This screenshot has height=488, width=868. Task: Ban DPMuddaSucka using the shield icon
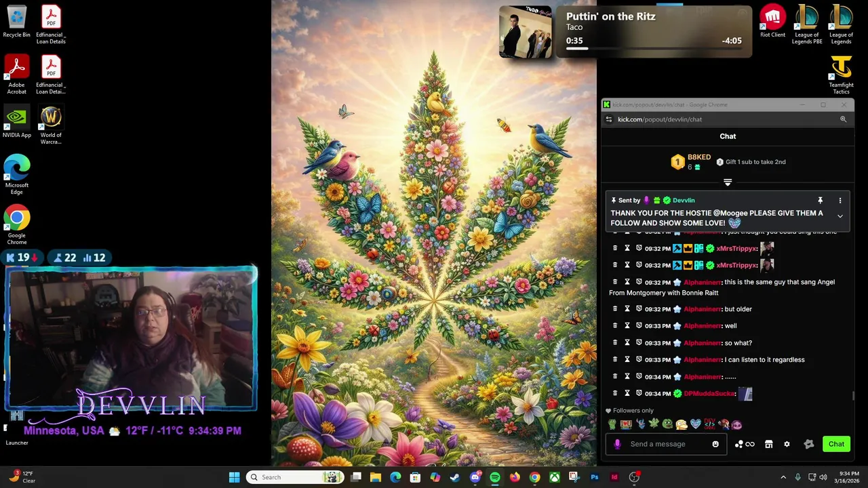(639, 393)
